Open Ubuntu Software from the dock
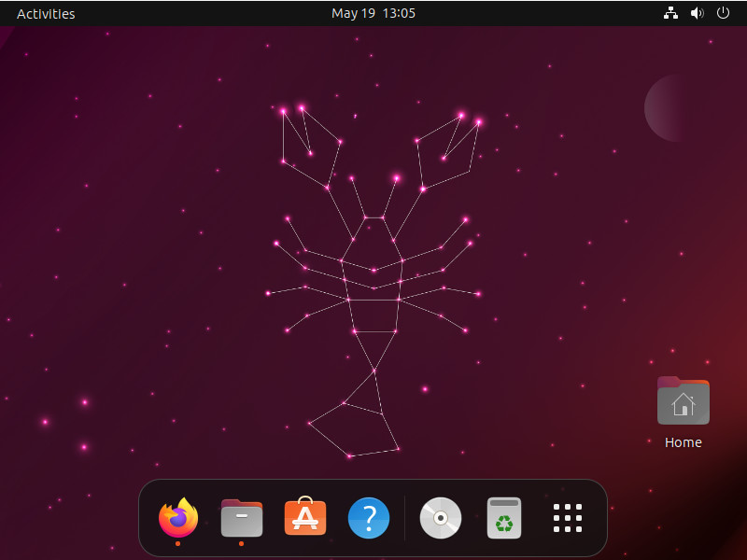The image size is (747, 560). point(304,517)
